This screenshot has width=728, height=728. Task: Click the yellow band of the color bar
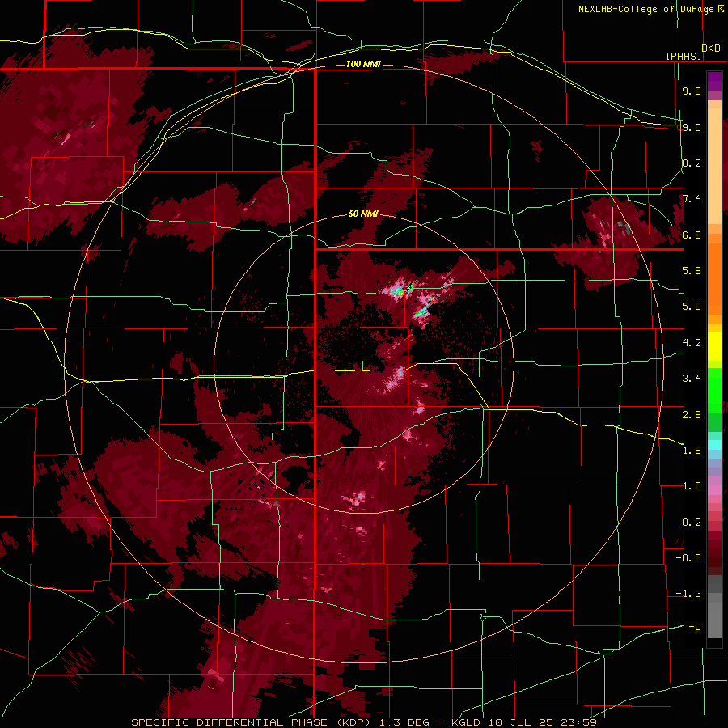(714, 346)
